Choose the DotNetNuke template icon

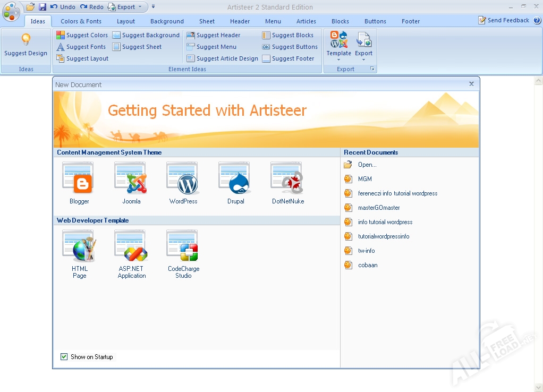click(x=287, y=178)
